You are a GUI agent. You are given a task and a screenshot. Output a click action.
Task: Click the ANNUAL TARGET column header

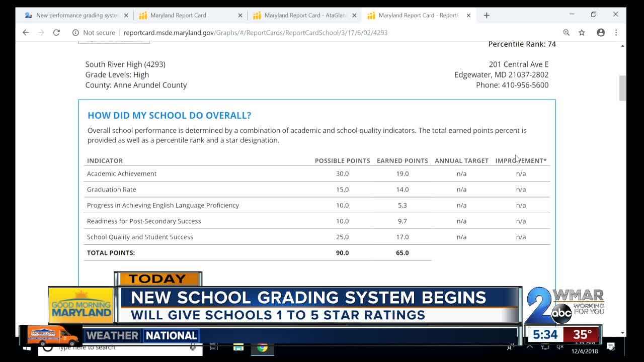(x=461, y=160)
